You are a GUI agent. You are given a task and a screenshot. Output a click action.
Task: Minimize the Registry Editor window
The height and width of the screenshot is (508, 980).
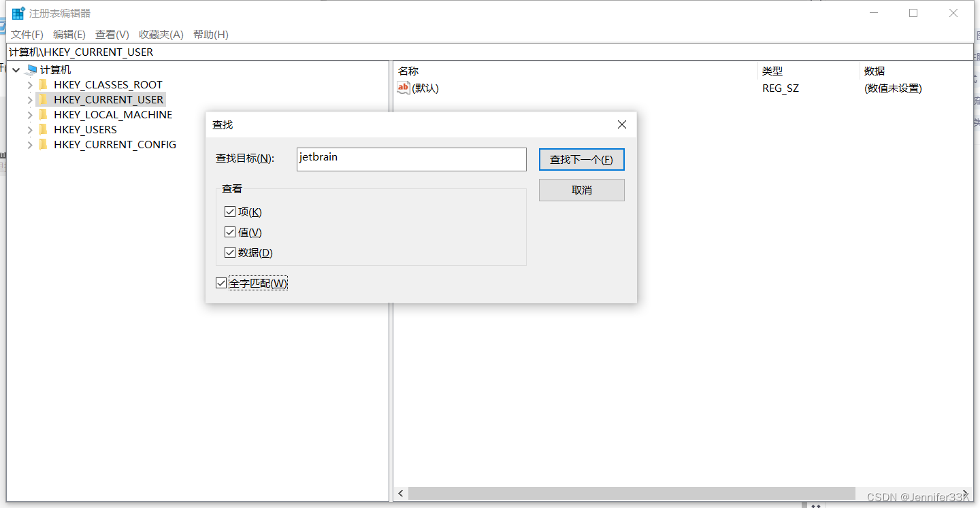874,13
